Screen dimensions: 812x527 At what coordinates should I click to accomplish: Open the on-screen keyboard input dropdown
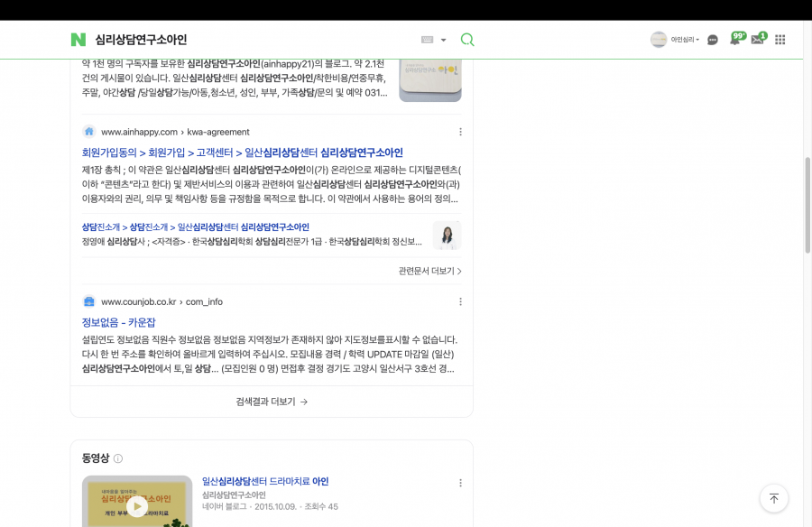[434, 40]
